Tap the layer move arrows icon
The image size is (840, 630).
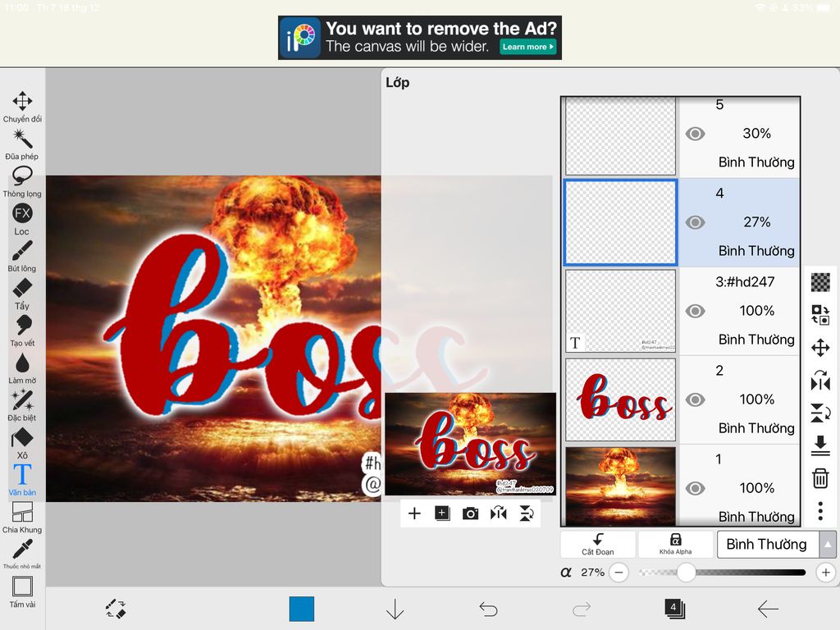[820, 348]
